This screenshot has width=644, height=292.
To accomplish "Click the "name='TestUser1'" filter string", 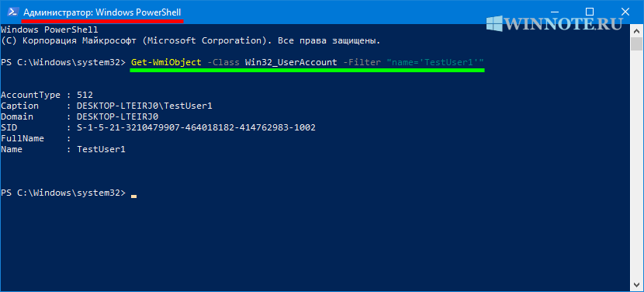I will tap(435, 62).
